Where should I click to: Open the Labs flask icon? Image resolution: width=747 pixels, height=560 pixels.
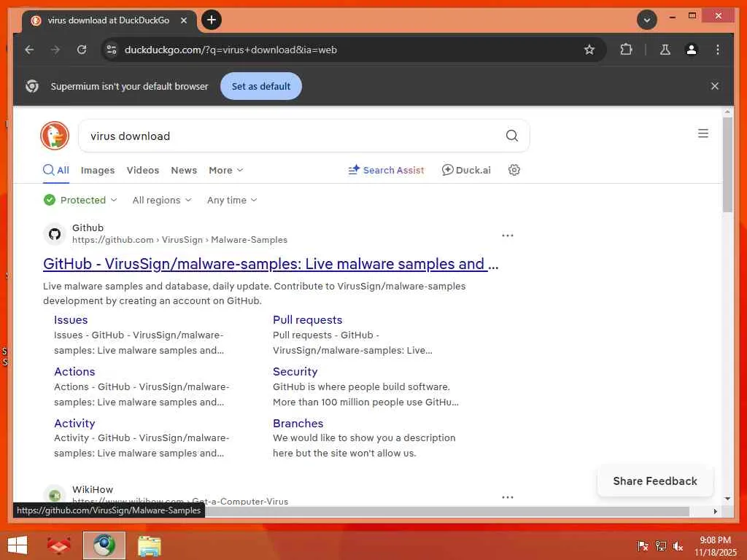665,50
